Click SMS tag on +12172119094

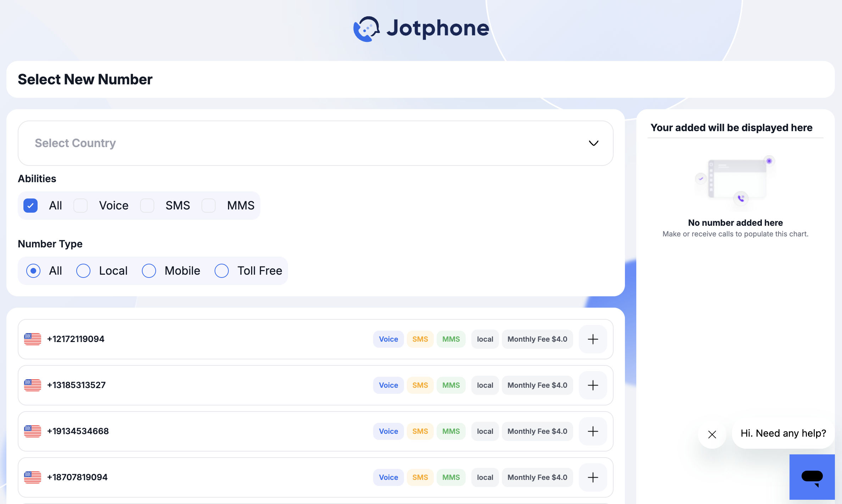point(420,339)
